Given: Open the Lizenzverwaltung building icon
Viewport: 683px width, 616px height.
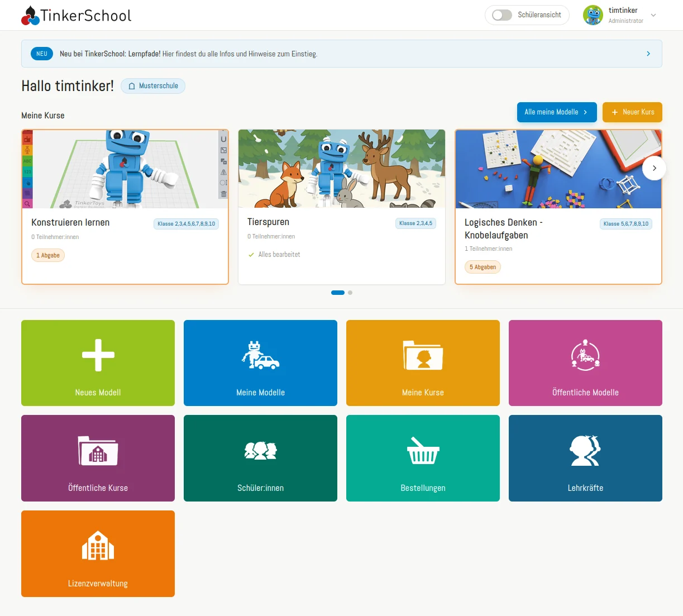Looking at the screenshot, I should coord(98,545).
